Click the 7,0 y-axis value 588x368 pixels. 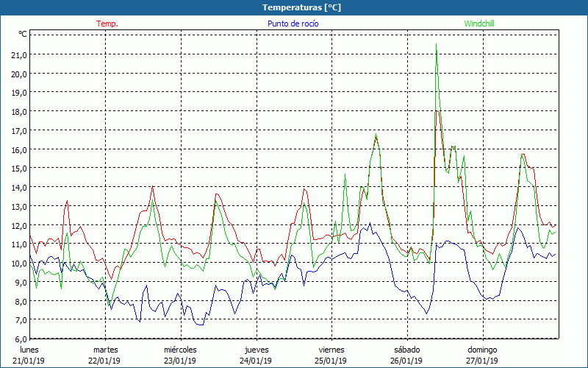(x=21, y=320)
